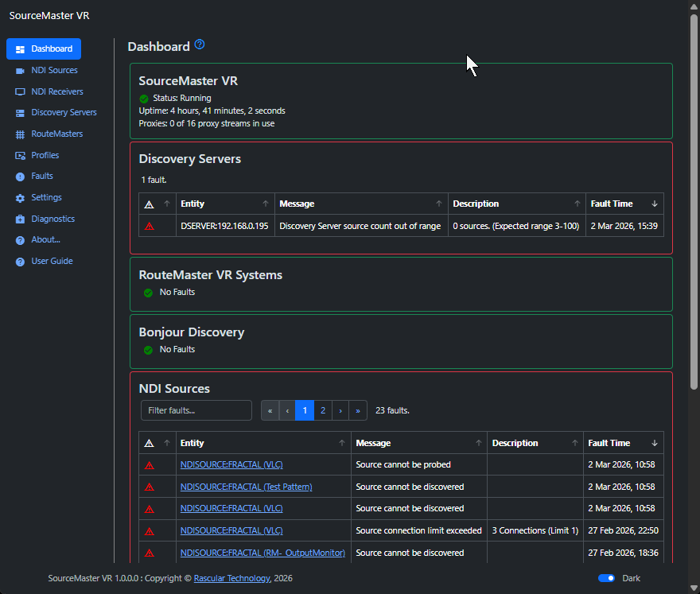
Task: Click the scrollbar down arrow
Action: click(x=694, y=588)
